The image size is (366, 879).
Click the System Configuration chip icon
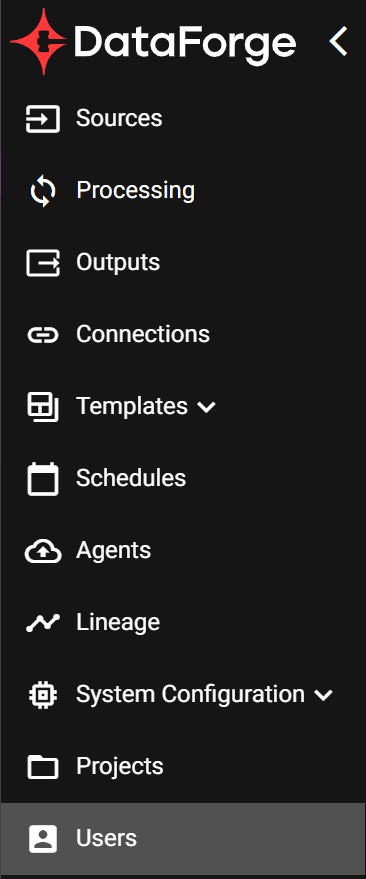pyautogui.click(x=43, y=695)
